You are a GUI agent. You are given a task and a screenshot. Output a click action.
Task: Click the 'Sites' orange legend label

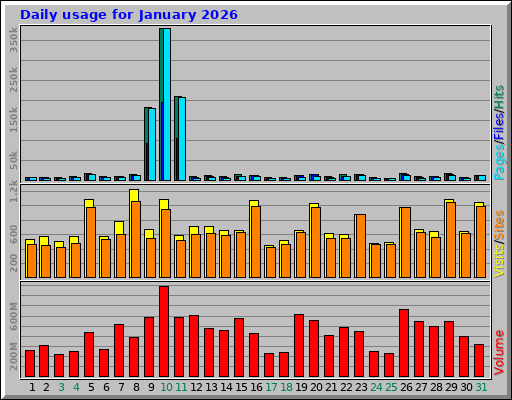(499, 226)
